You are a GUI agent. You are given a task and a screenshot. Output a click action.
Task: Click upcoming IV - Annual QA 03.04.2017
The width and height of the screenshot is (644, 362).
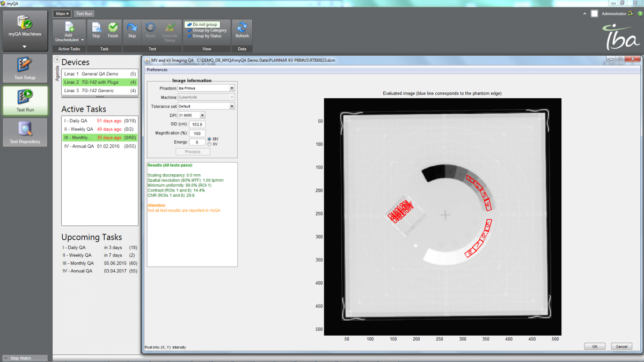[x=100, y=271]
